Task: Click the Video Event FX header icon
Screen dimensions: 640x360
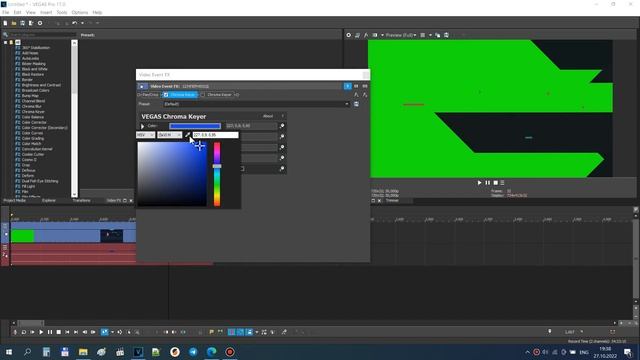Action: (x=142, y=86)
